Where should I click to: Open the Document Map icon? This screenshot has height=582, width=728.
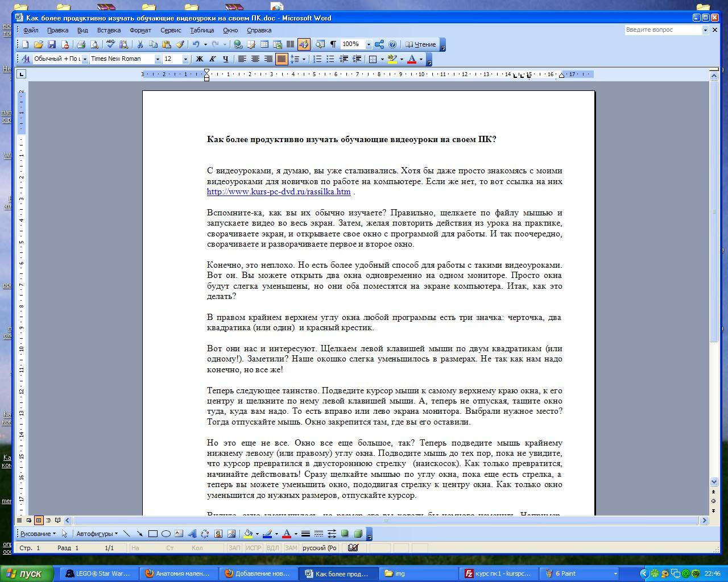tap(320, 44)
